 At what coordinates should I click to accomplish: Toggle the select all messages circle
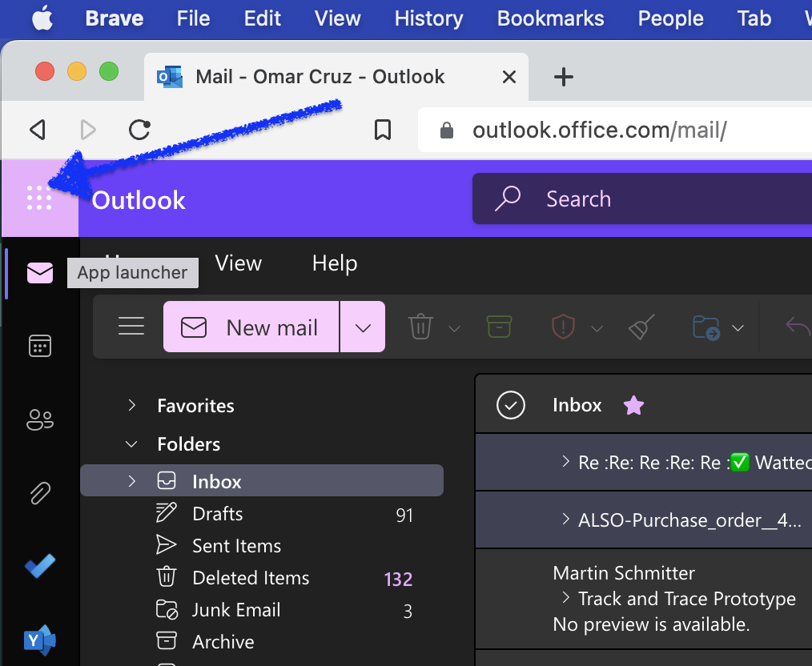(x=510, y=405)
